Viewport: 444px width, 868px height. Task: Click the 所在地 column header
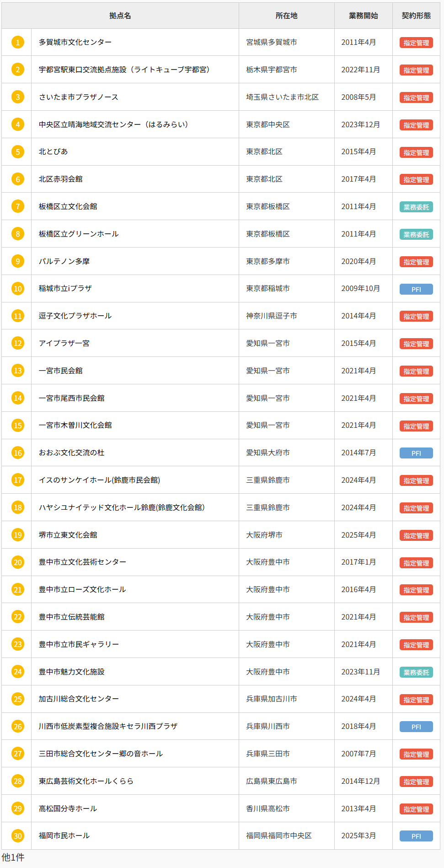(x=286, y=16)
